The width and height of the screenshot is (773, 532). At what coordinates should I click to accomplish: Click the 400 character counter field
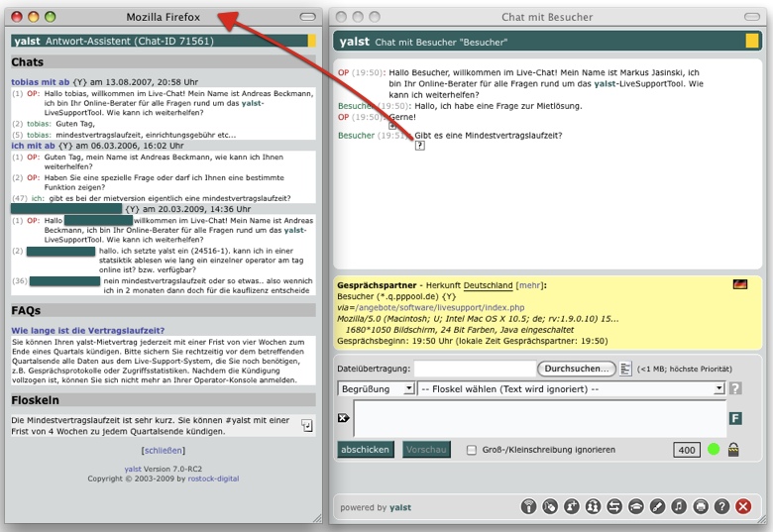pos(686,450)
